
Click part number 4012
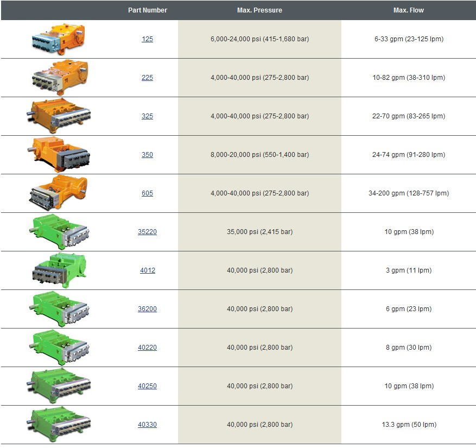147,270
